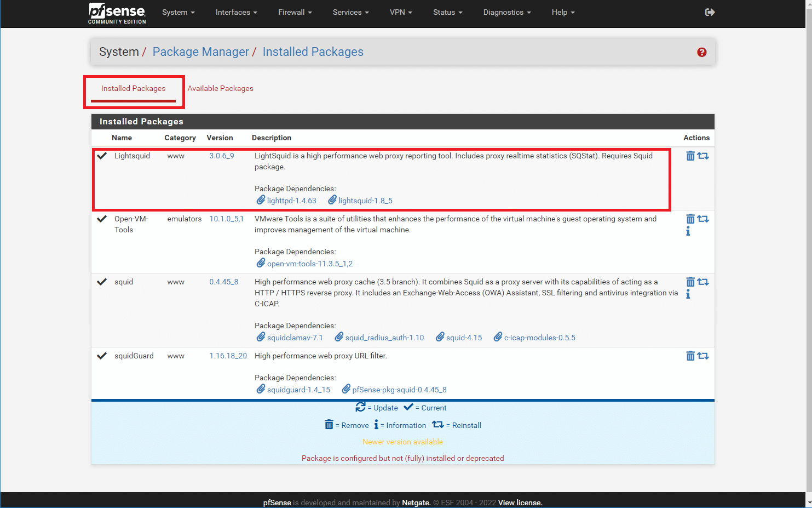The image size is (812, 508).
Task: Remove the Open-VM-Tools package
Action: point(690,219)
